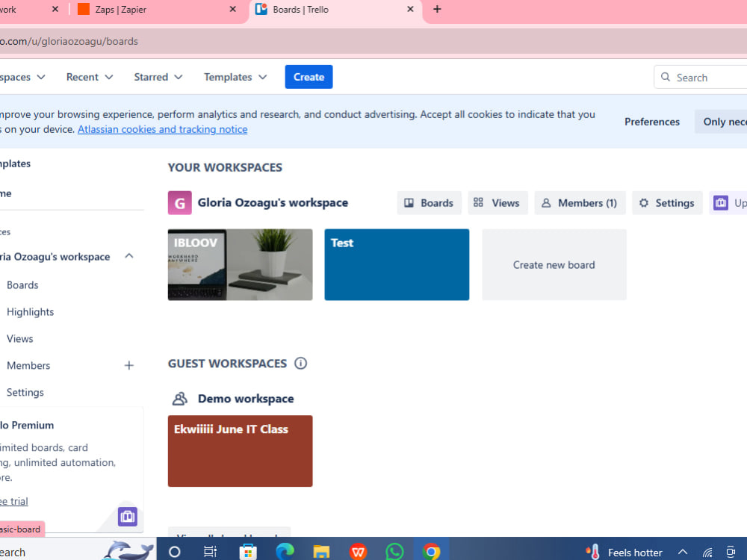Select Highlights in the sidebar
Viewport: 747px width, 560px height.
tap(30, 312)
